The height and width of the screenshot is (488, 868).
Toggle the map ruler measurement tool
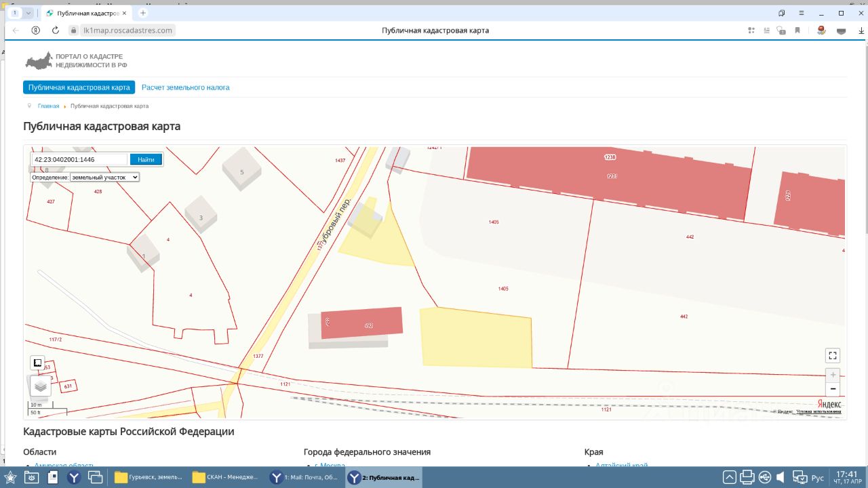click(38, 363)
